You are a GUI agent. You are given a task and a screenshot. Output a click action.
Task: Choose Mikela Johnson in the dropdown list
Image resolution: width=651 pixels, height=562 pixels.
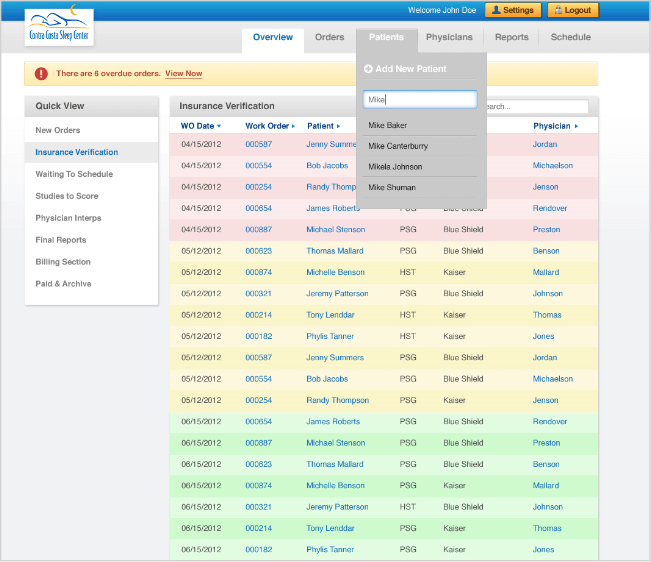[395, 167]
